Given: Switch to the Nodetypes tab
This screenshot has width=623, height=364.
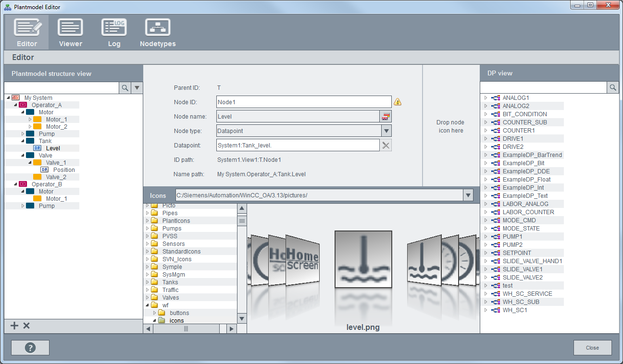Looking at the screenshot, I should point(158,32).
